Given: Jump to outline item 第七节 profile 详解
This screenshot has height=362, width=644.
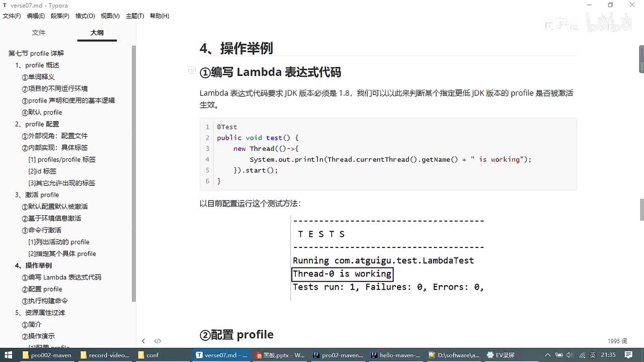Looking at the screenshot, I should pyautogui.click(x=36, y=53).
